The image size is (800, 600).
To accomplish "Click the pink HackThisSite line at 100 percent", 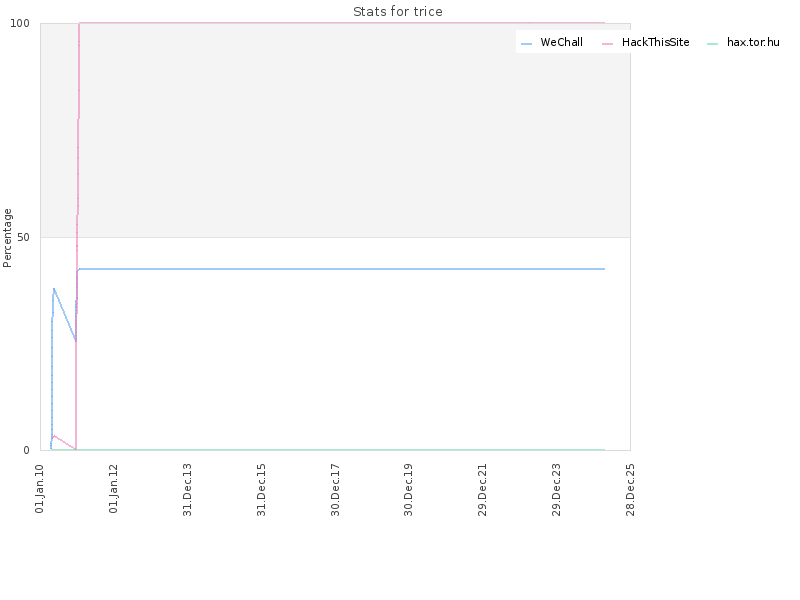I will click(342, 23).
